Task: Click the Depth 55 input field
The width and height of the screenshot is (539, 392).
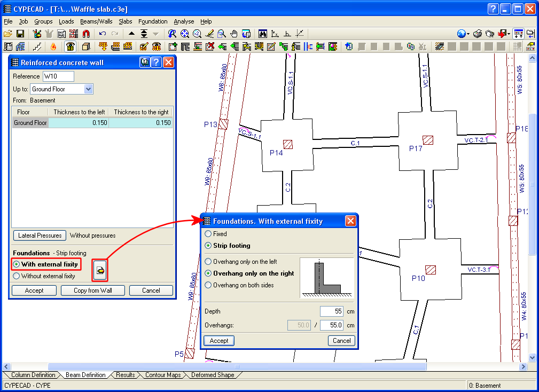Action: [x=332, y=311]
